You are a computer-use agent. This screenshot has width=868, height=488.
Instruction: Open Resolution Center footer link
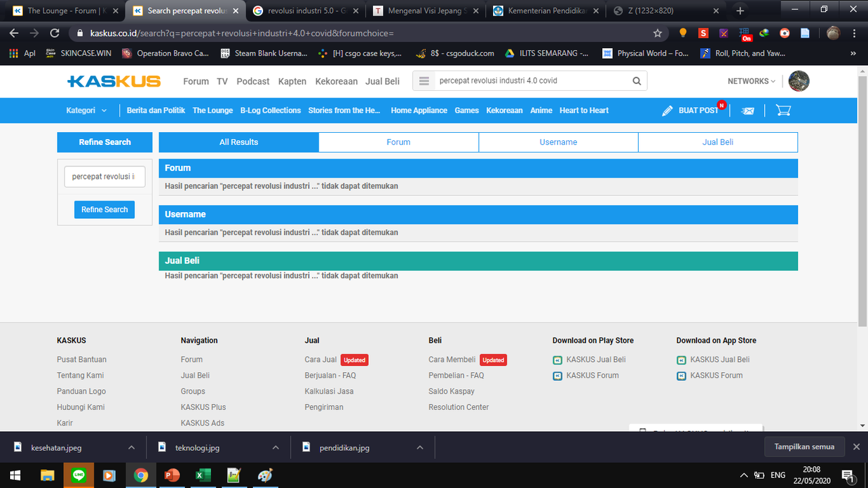point(458,407)
